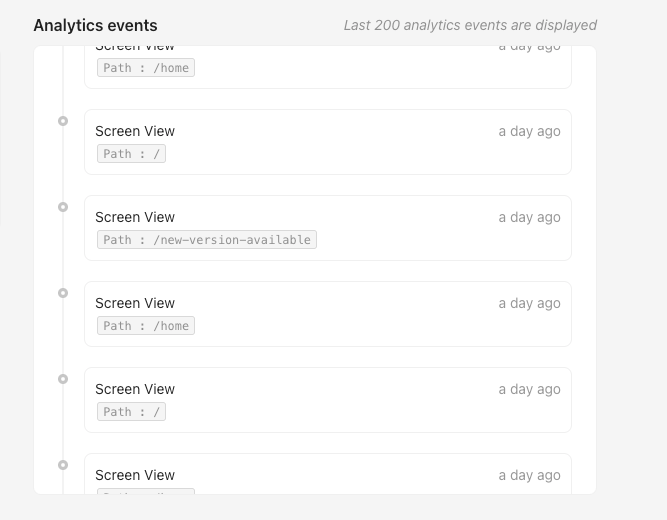Screen dimensions: 667x520
Task: Click timeline dot of the "/" event following lower /home
Action: 63,379
